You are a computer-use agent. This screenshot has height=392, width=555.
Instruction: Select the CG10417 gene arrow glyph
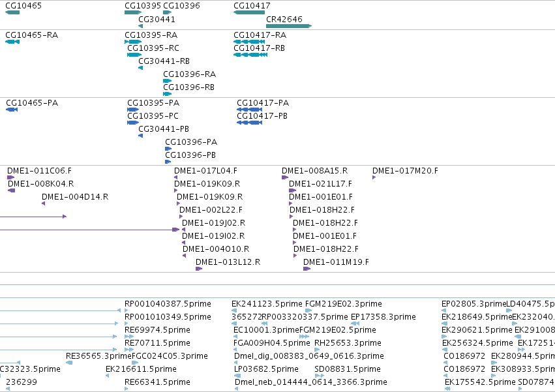249,12
